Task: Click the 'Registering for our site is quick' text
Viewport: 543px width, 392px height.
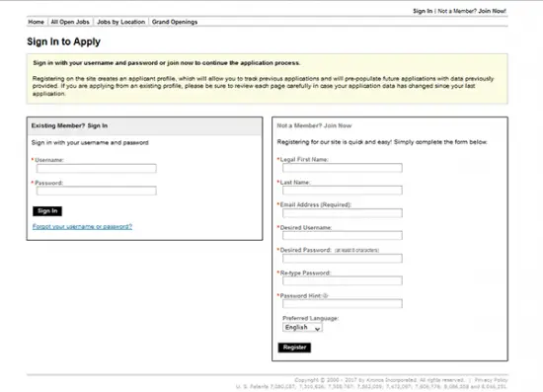Action: pyautogui.click(x=382, y=142)
